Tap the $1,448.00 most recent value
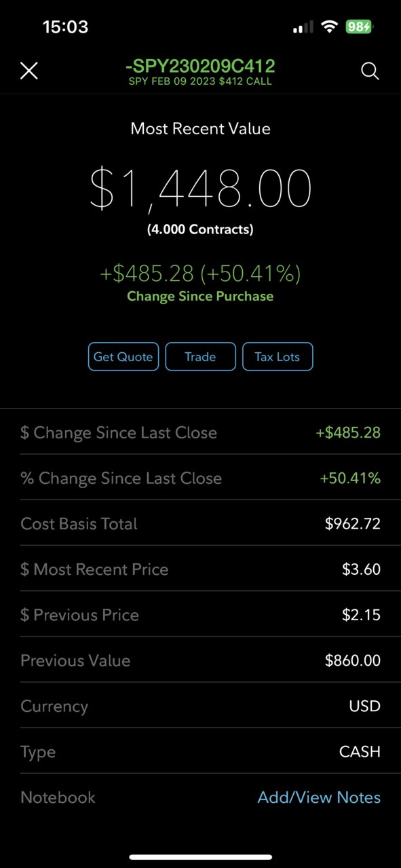Viewport: 401px width, 868px height. point(200,189)
